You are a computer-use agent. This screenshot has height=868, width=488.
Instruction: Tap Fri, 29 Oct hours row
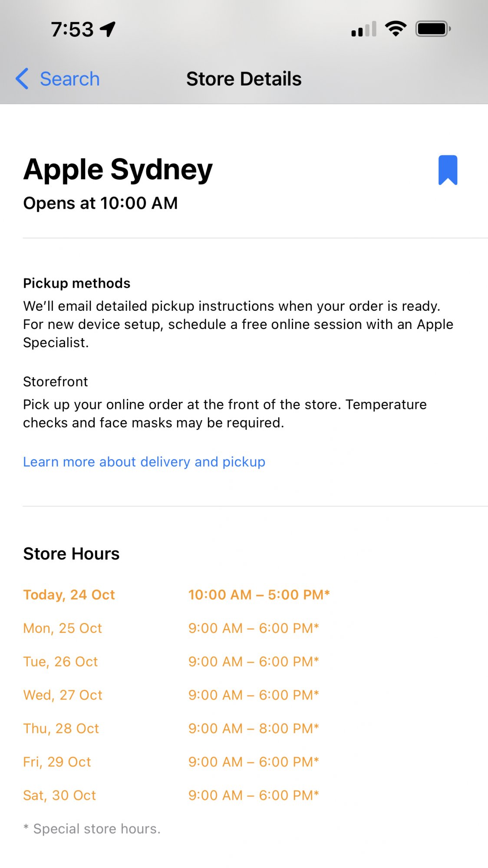(x=171, y=762)
